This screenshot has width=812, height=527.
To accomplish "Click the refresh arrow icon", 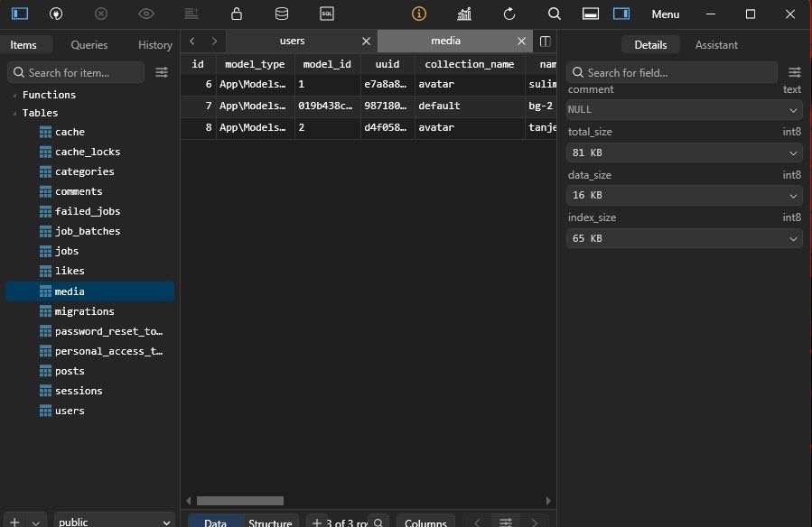I will coord(509,14).
